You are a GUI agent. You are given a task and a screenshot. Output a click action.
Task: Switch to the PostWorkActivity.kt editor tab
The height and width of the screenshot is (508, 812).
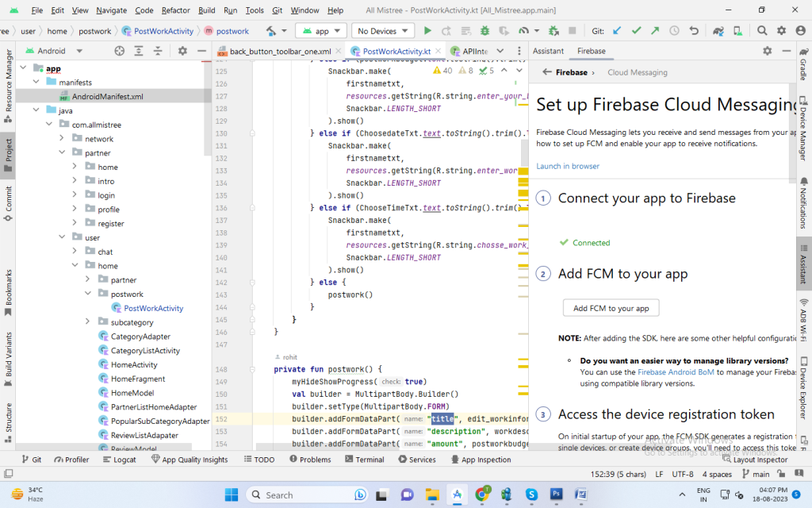(x=396, y=52)
